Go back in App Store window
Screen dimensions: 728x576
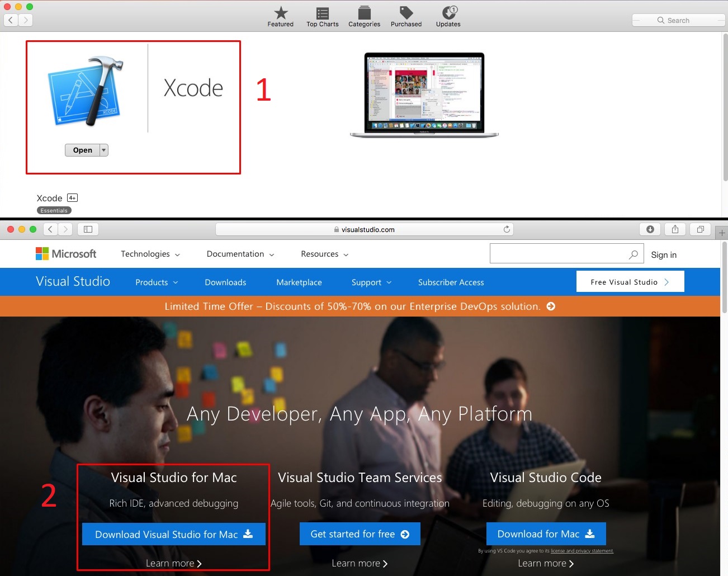pyautogui.click(x=11, y=20)
